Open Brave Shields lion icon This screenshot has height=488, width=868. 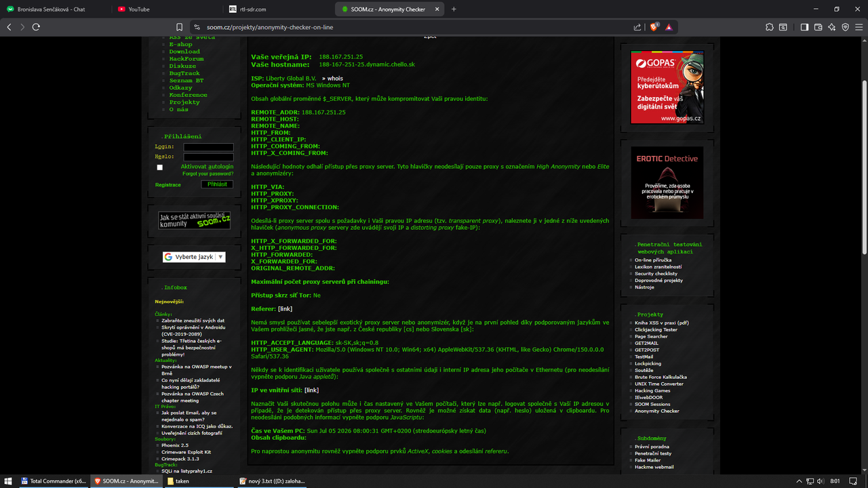tap(654, 27)
